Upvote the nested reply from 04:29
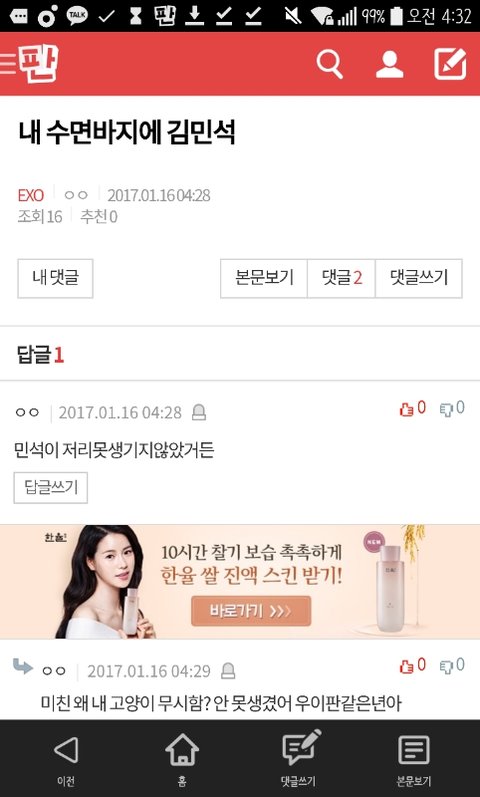Viewport: 480px width, 797px height. tap(412, 665)
